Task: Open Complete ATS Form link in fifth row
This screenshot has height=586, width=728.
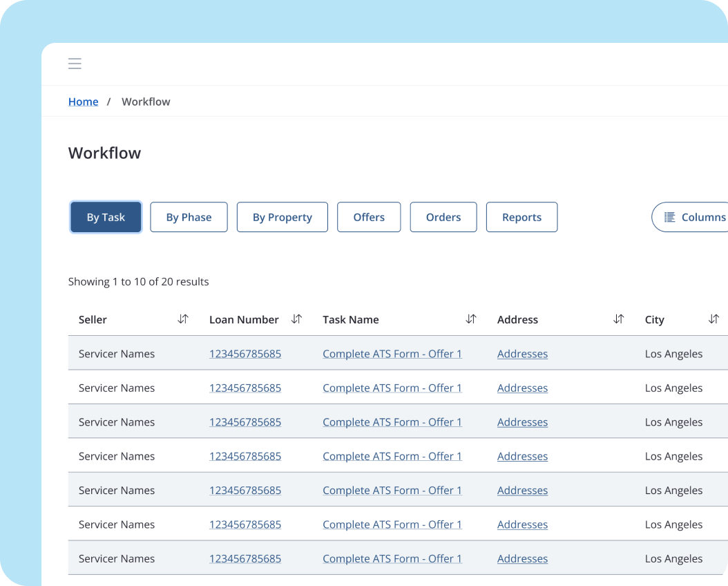Action: click(x=392, y=491)
